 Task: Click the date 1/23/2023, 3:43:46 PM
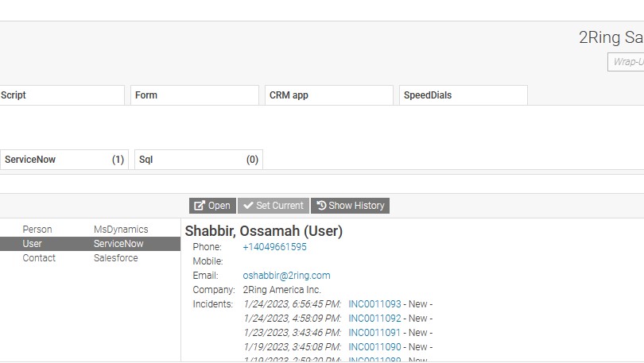292,333
